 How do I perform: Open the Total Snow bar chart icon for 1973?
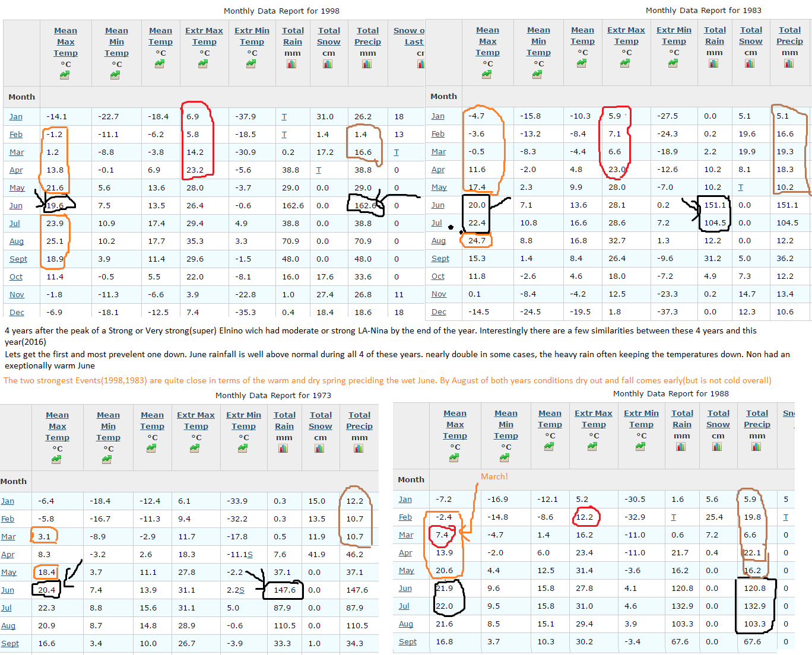[319, 449]
